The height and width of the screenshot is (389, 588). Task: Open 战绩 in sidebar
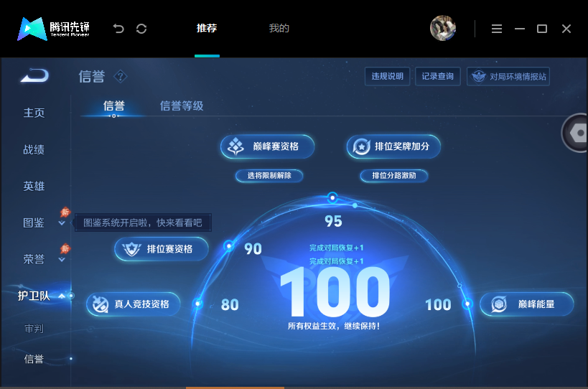click(34, 149)
